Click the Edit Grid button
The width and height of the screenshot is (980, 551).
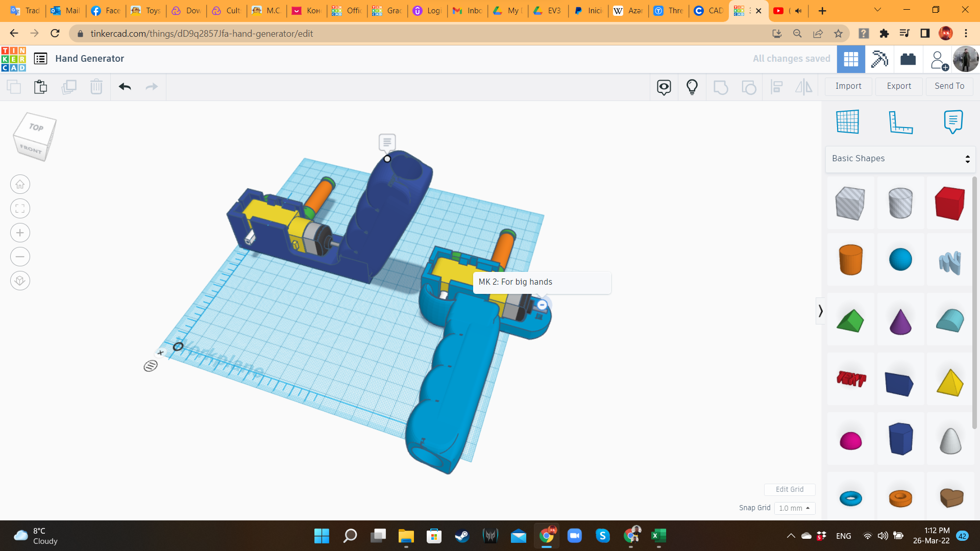pyautogui.click(x=789, y=489)
